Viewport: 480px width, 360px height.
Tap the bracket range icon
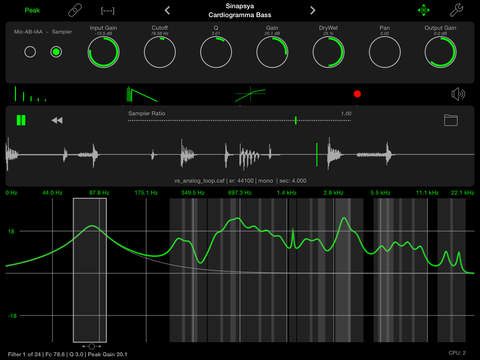[x=107, y=11]
